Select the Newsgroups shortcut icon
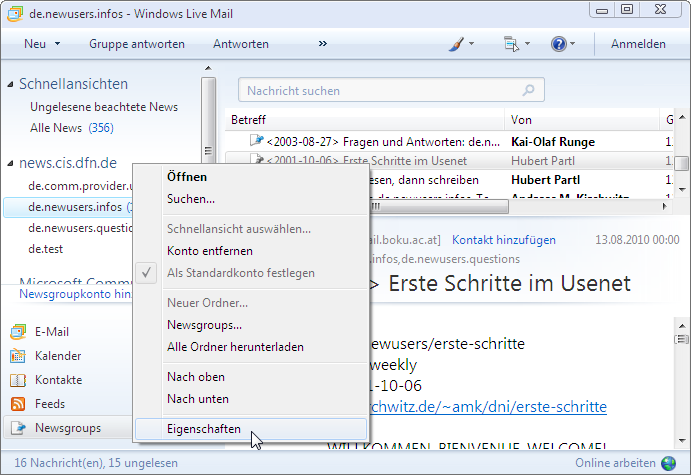This screenshot has height=475, width=691. 18,428
